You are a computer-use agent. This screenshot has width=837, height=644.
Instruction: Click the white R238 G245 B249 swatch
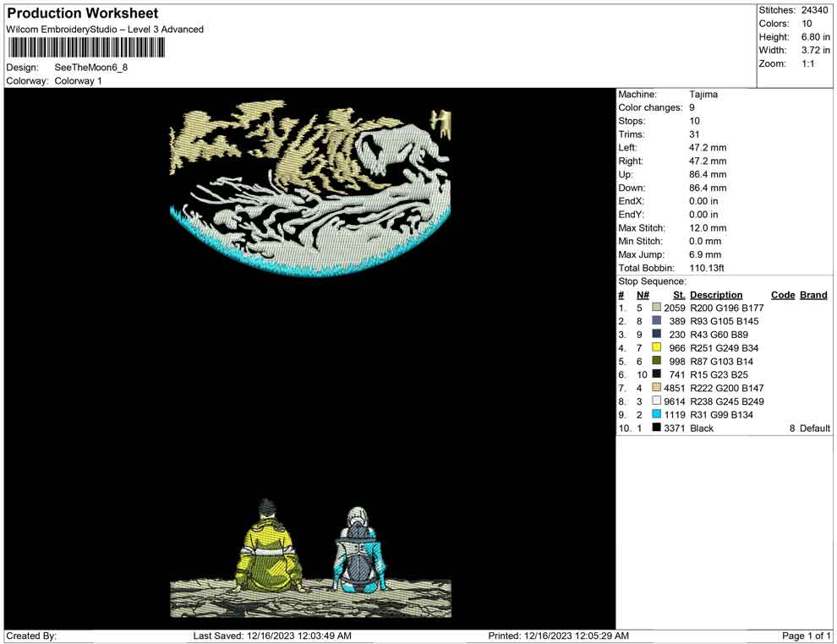(x=657, y=401)
